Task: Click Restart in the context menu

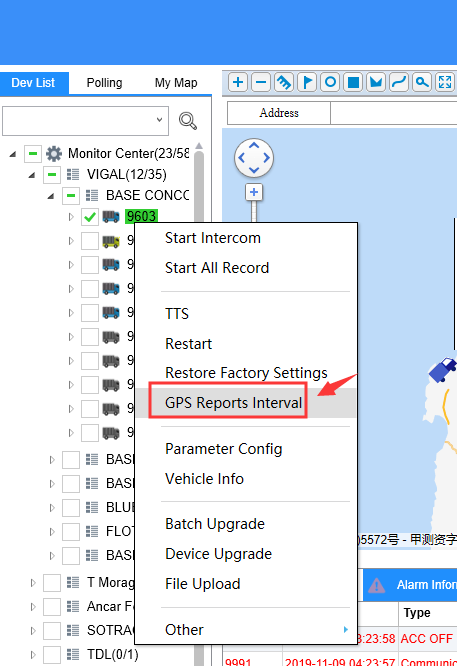Action: [x=188, y=343]
